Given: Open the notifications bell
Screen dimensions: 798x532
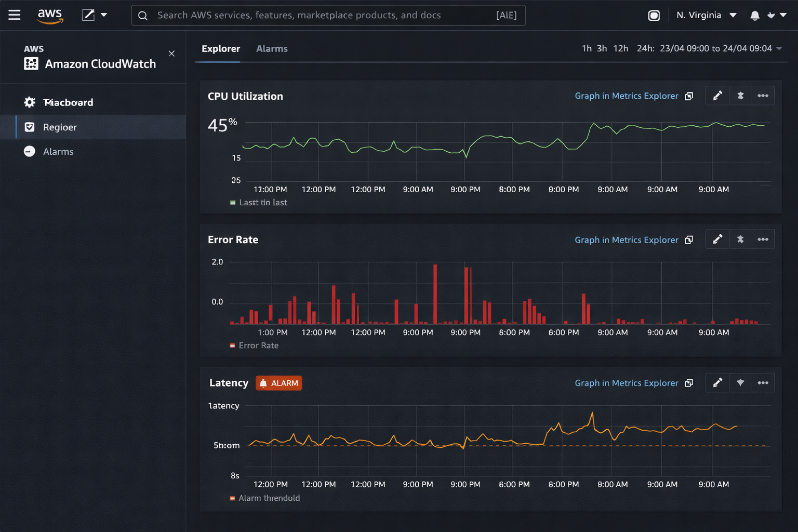Looking at the screenshot, I should click(x=754, y=16).
